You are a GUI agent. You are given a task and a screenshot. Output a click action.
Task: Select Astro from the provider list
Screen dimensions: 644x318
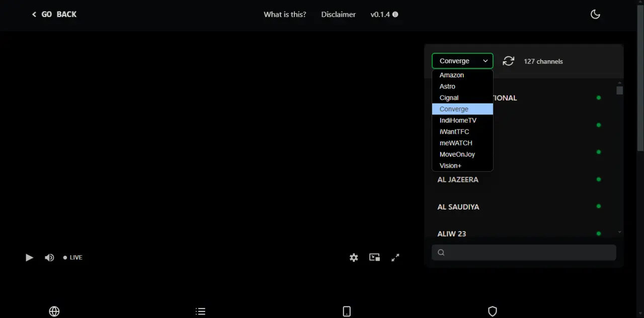(462, 86)
